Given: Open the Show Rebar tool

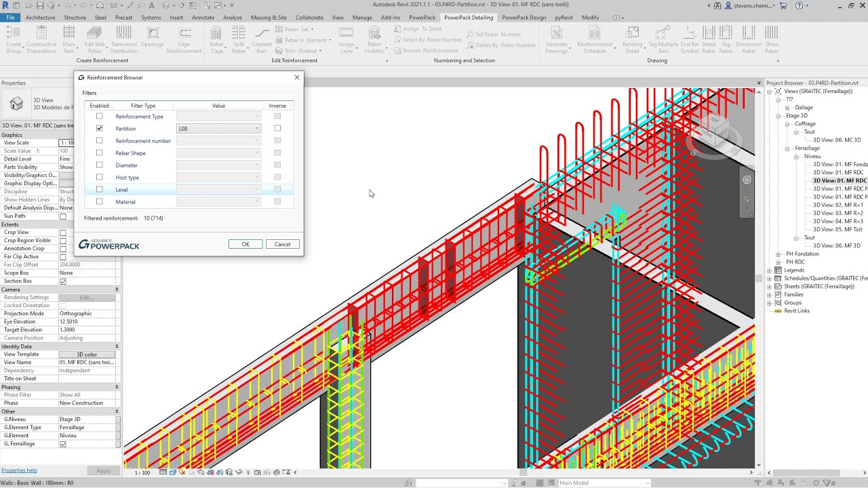Looking at the screenshot, I should 772,39.
